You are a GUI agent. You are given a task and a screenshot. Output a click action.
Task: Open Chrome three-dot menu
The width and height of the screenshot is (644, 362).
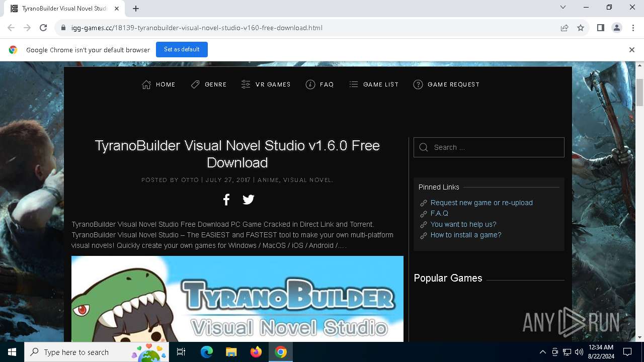632,28
